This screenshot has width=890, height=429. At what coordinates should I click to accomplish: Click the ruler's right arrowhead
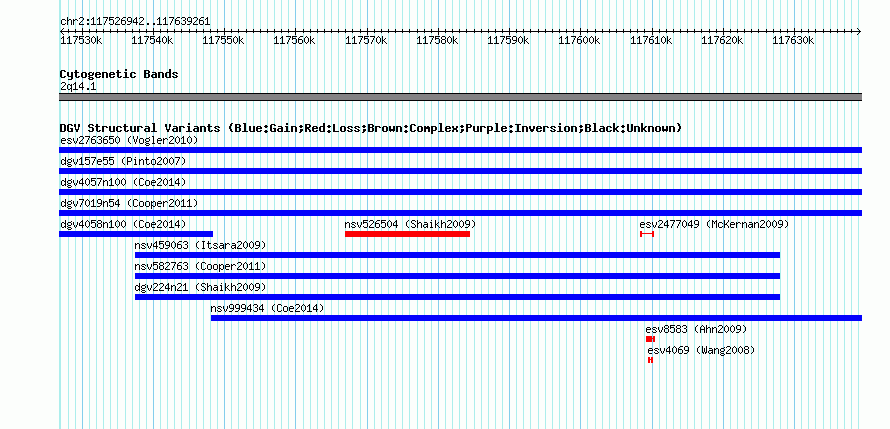[859, 31]
